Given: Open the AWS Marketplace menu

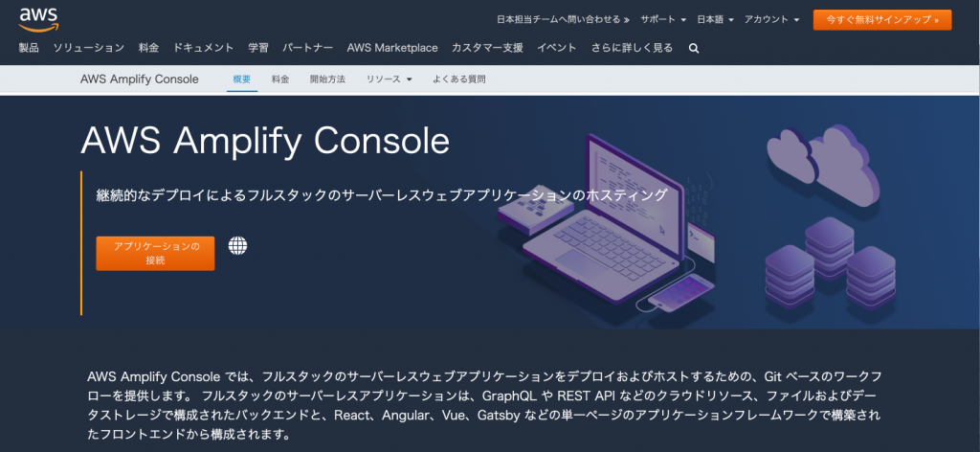Looking at the screenshot, I should [x=392, y=48].
